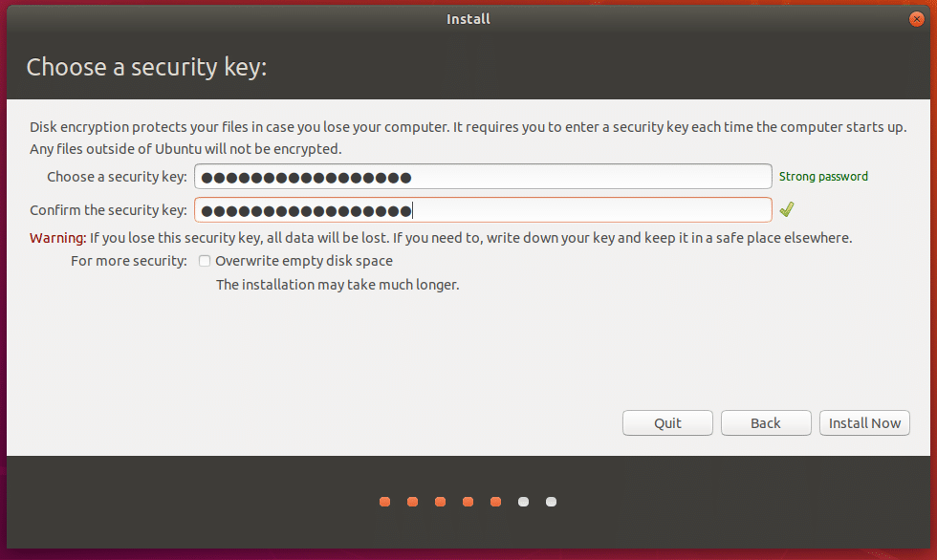Click the 'Install' window title bar

coord(468,19)
